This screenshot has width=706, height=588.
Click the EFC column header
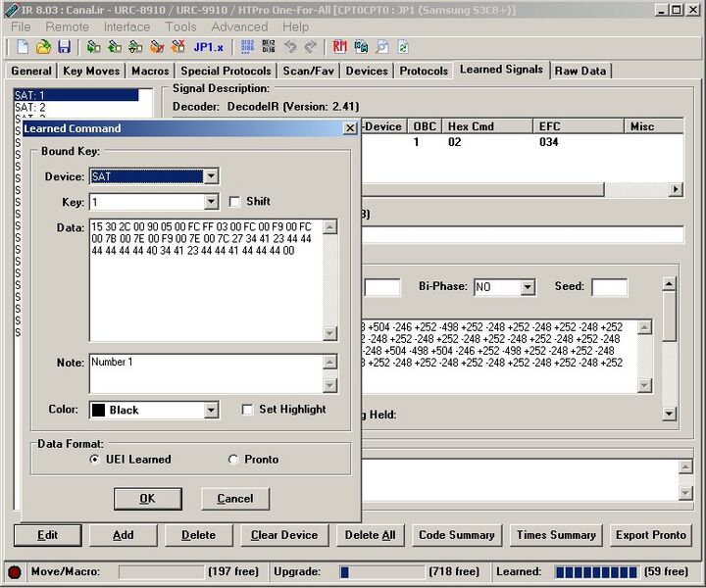(x=579, y=126)
